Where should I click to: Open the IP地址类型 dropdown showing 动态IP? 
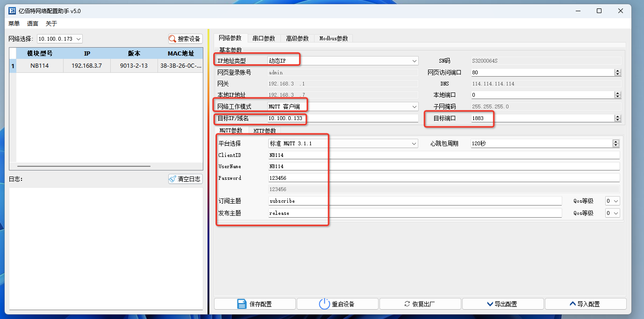[x=414, y=60]
